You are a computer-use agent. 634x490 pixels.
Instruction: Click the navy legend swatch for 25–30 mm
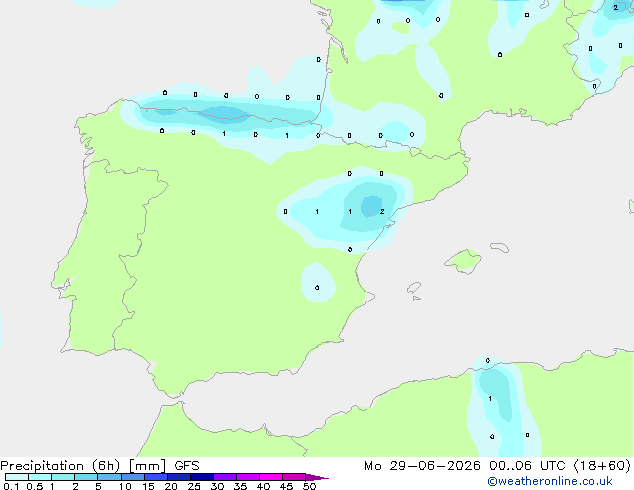(202, 477)
